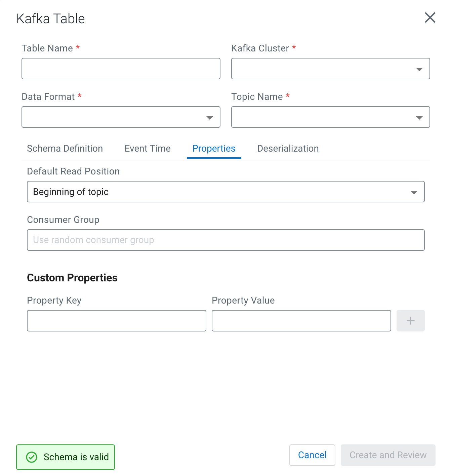Click the plus icon to add custom property
451x476 pixels.
pyautogui.click(x=410, y=321)
